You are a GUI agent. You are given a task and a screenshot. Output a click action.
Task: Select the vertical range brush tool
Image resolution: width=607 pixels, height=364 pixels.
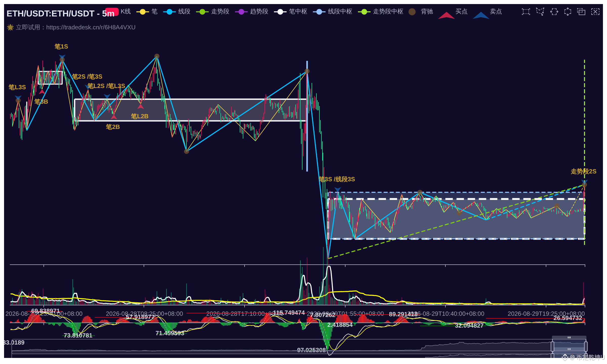pos(568,12)
